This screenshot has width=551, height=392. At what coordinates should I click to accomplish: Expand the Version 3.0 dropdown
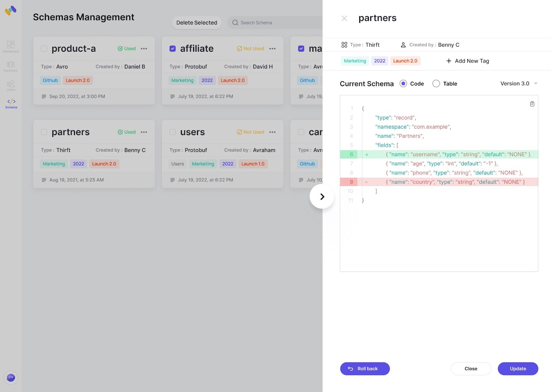[519, 84]
